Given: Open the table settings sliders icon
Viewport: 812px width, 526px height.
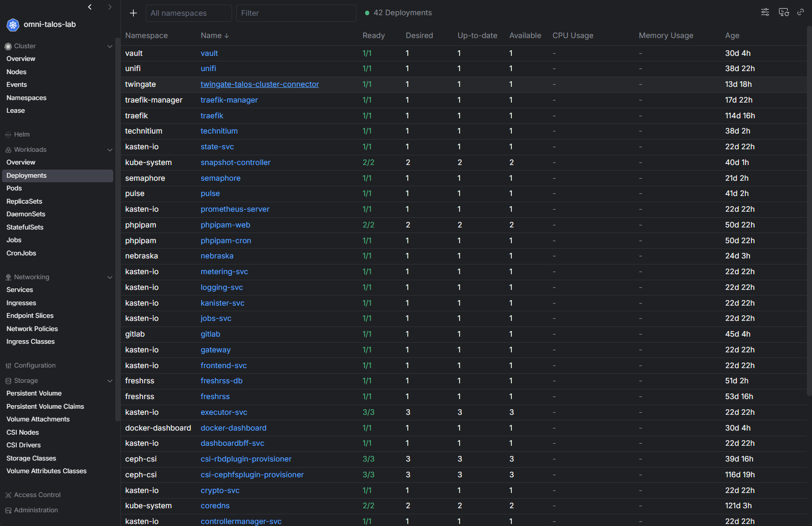Looking at the screenshot, I should point(765,12).
